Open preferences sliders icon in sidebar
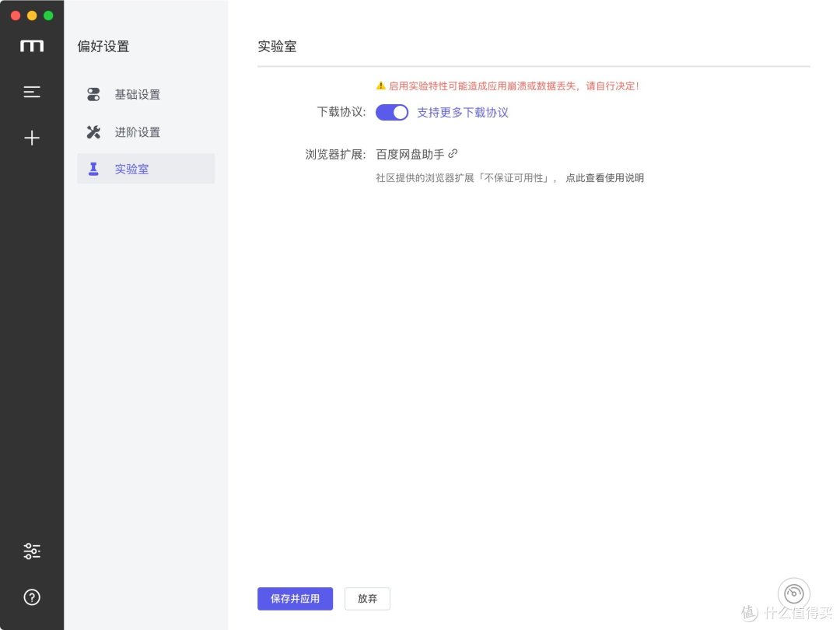Viewport: 840px width, 630px height. pos(32,551)
